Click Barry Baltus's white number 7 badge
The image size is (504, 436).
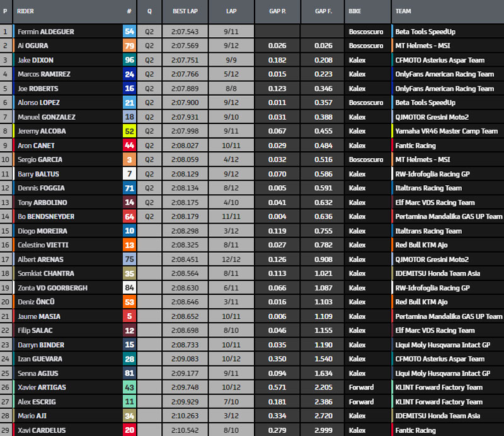(129, 174)
